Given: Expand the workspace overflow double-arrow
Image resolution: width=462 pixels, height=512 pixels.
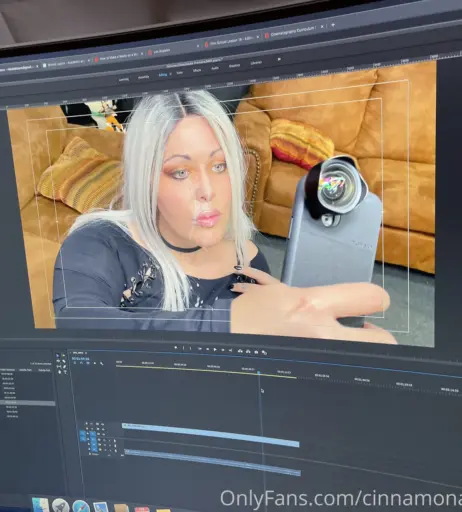Looking at the screenshot, I should (x=279, y=59).
